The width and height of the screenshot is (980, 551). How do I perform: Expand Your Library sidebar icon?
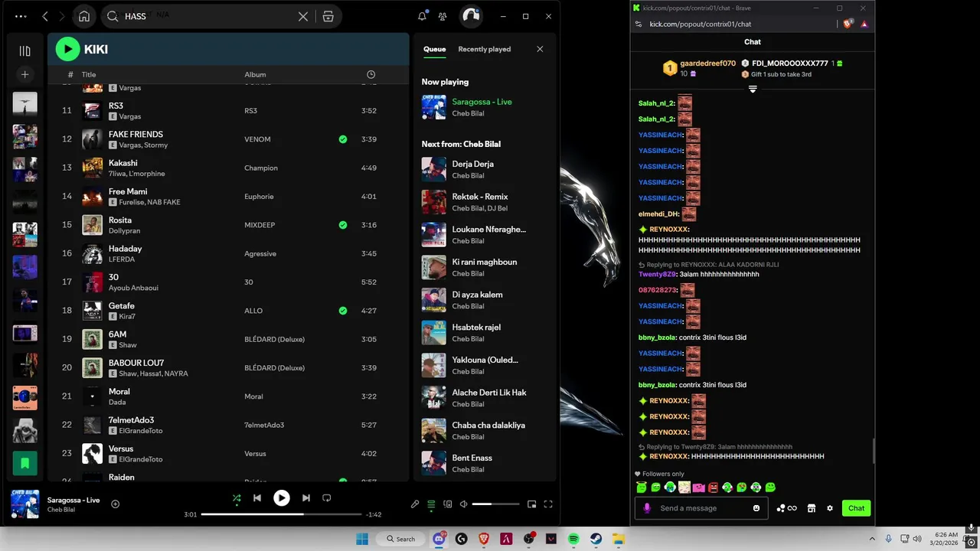pyautogui.click(x=24, y=51)
